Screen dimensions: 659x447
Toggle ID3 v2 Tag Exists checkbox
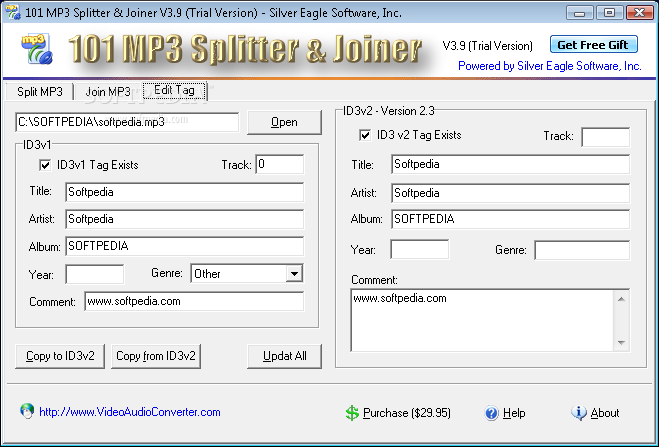[x=365, y=135]
